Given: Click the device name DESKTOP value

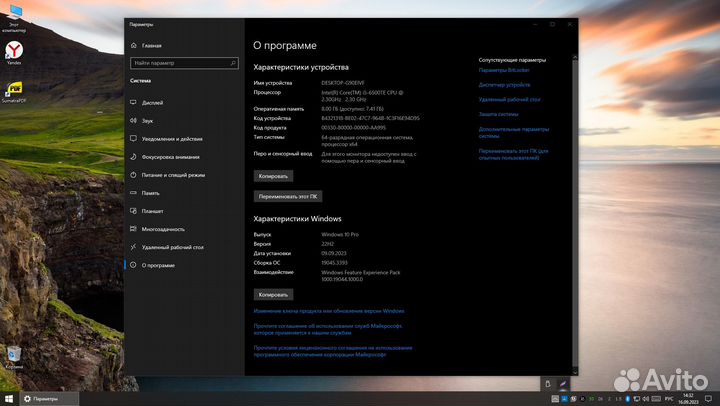Looking at the screenshot, I should (x=343, y=83).
